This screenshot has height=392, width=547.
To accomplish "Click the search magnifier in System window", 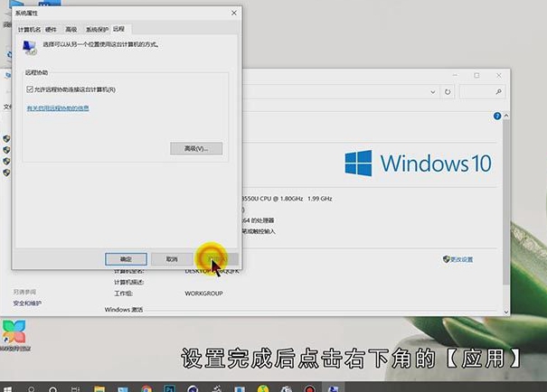I will tap(498, 91).
